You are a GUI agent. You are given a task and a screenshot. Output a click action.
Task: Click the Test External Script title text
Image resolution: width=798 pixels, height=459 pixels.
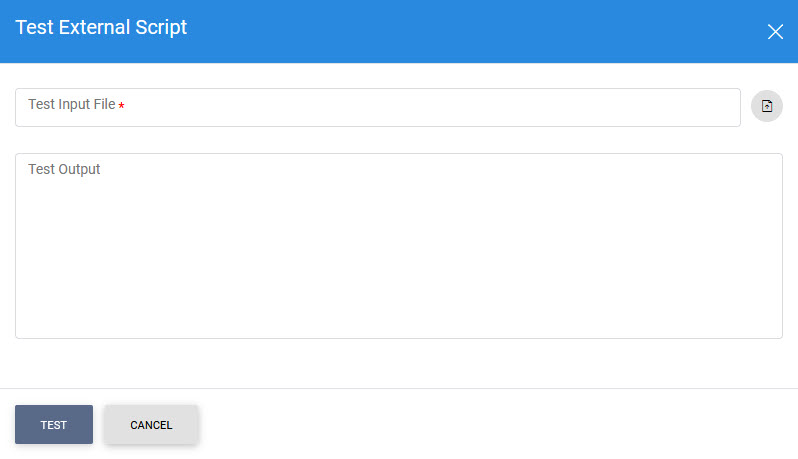(101, 27)
